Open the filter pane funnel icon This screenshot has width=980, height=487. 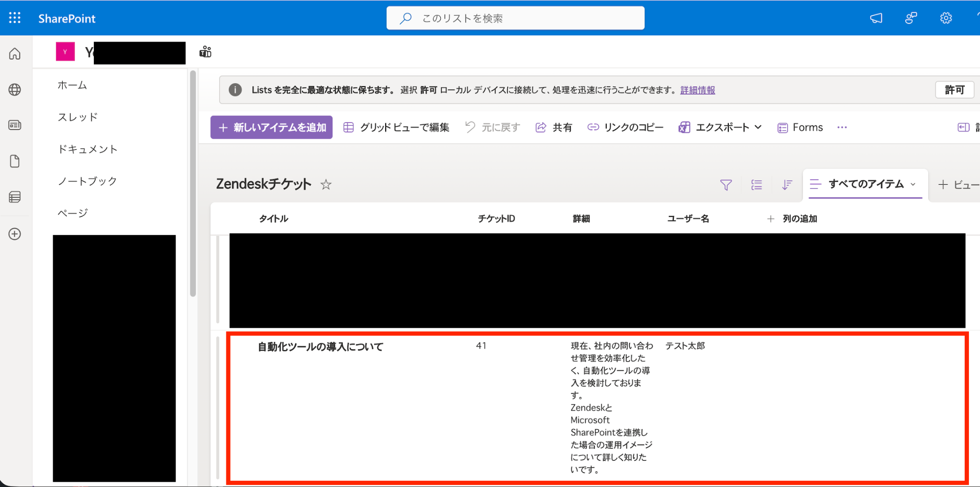(726, 185)
